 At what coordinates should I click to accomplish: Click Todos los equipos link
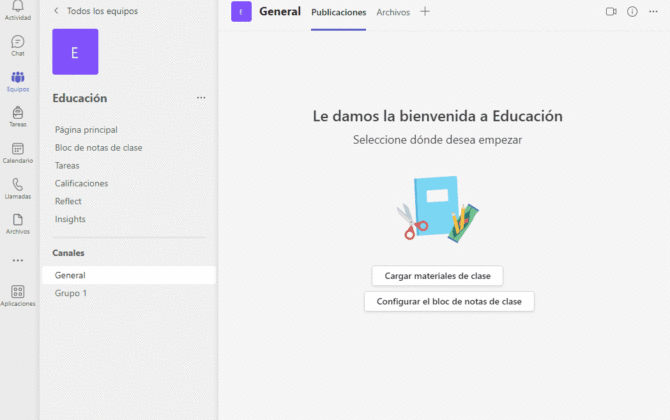tap(102, 11)
